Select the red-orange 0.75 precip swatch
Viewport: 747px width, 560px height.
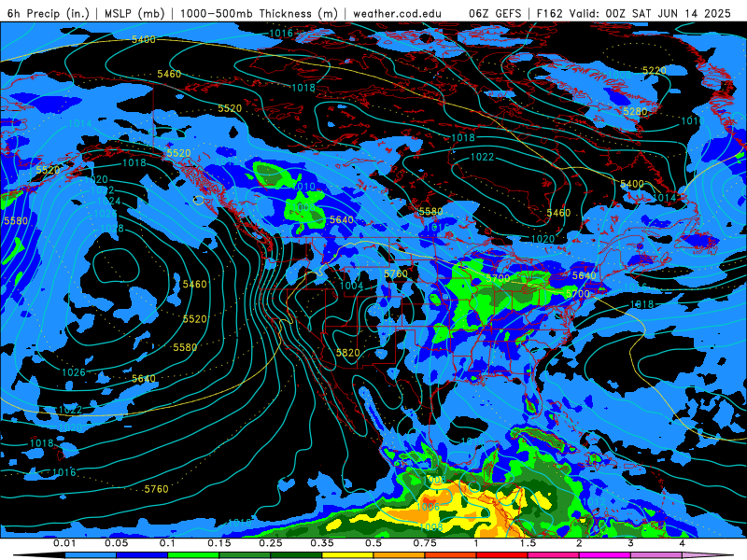[451, 555]
